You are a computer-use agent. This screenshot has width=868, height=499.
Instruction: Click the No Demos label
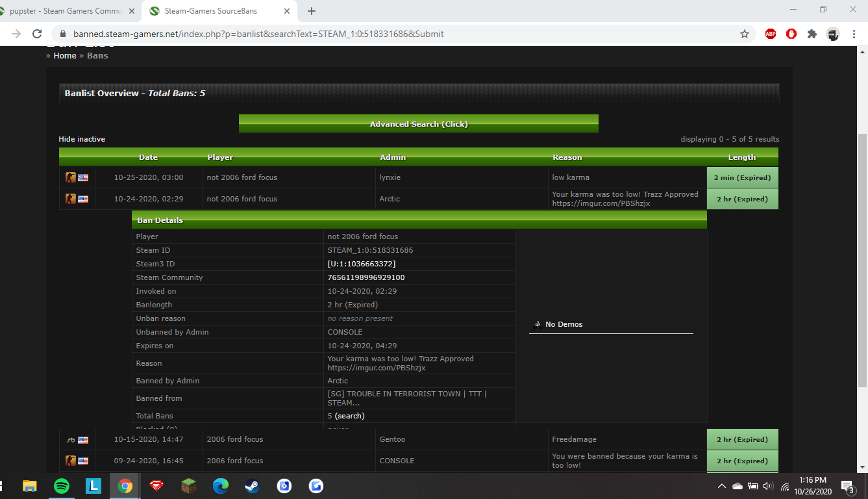(x=564, y=324)
